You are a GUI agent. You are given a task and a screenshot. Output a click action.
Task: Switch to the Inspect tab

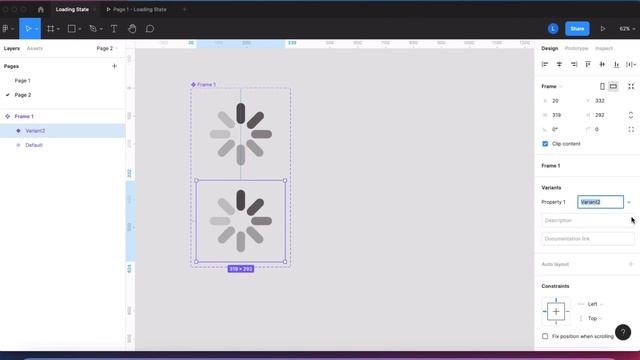click(604, 48)
